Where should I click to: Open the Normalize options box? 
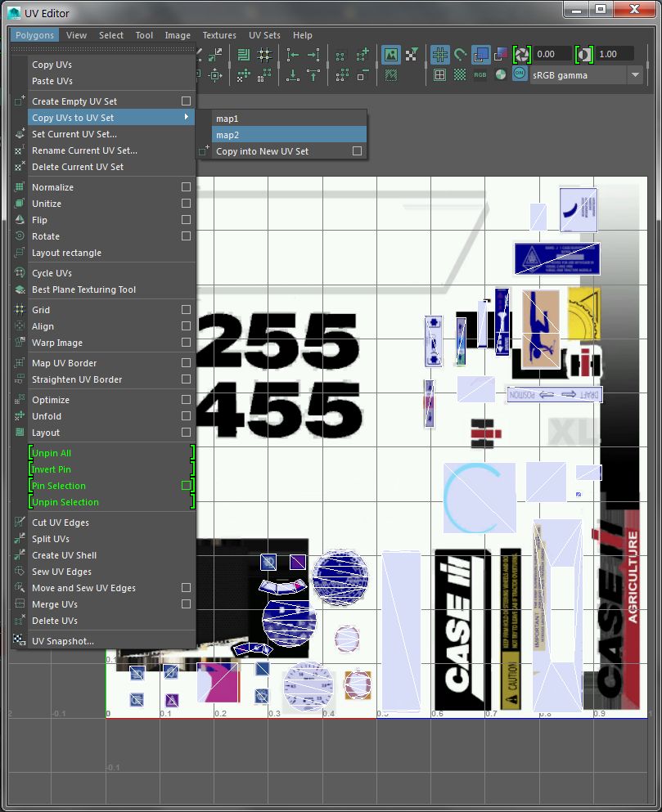(186, 187)
